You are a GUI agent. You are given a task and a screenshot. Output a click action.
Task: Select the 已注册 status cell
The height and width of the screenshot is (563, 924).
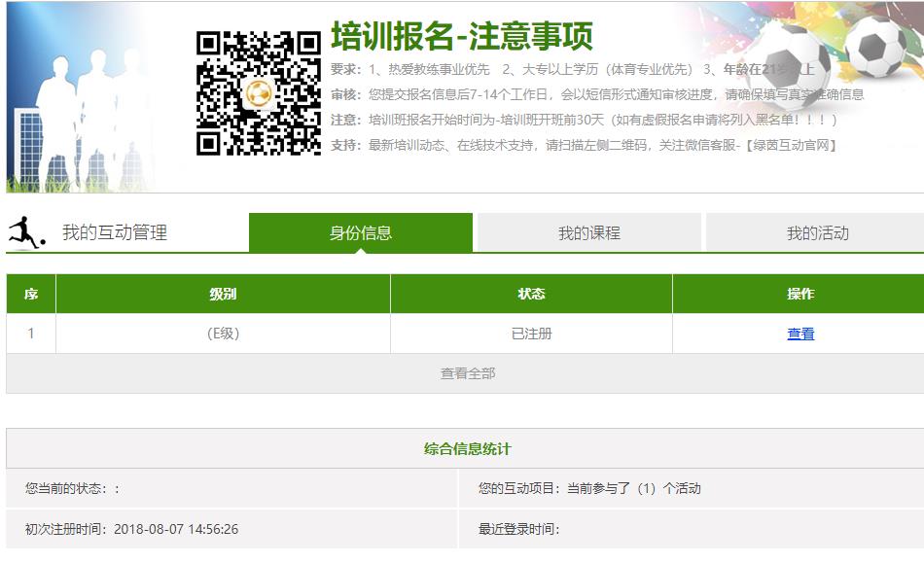click(532, 333)
